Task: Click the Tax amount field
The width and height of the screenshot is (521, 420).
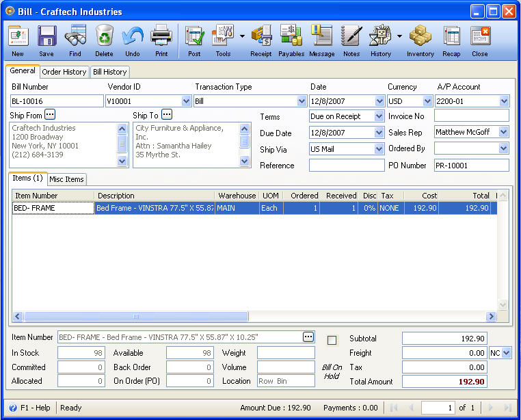Action: (444, 367)
